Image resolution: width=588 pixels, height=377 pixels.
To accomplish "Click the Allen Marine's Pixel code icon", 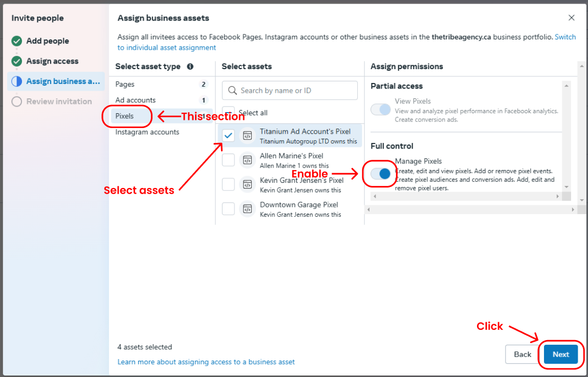I will (247, 160).
